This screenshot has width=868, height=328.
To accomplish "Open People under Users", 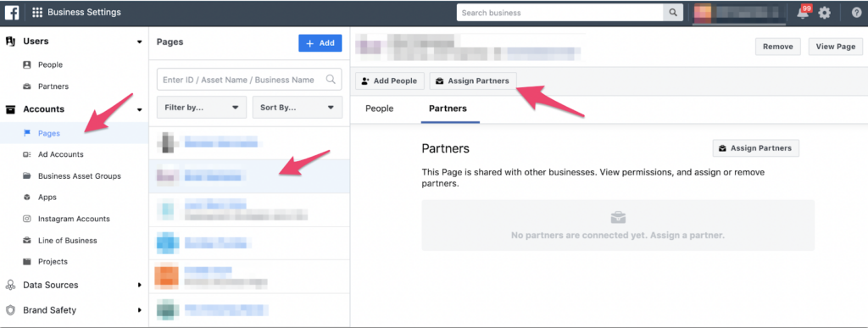I will 50,64.
